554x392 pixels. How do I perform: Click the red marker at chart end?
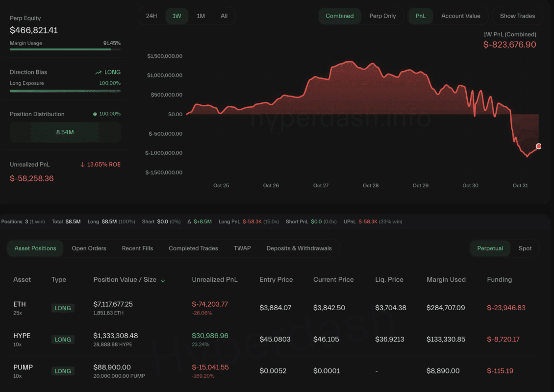tap(539, 146)
